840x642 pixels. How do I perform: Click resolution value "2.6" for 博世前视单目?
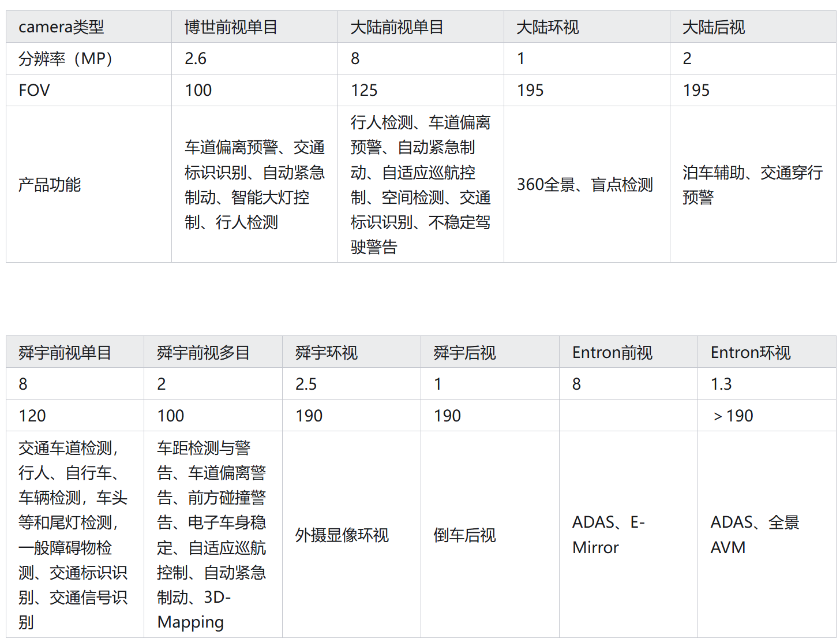point(254,58)
